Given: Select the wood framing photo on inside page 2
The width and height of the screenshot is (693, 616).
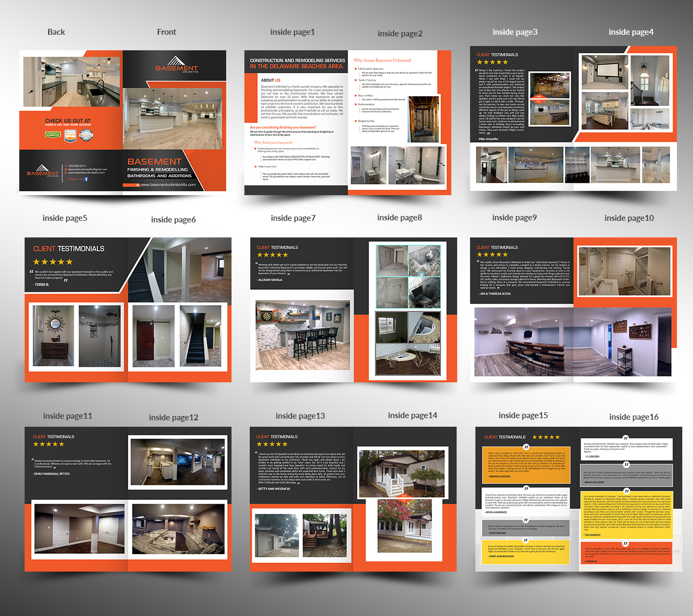Looking at the screenshot, I should (423, 120).
